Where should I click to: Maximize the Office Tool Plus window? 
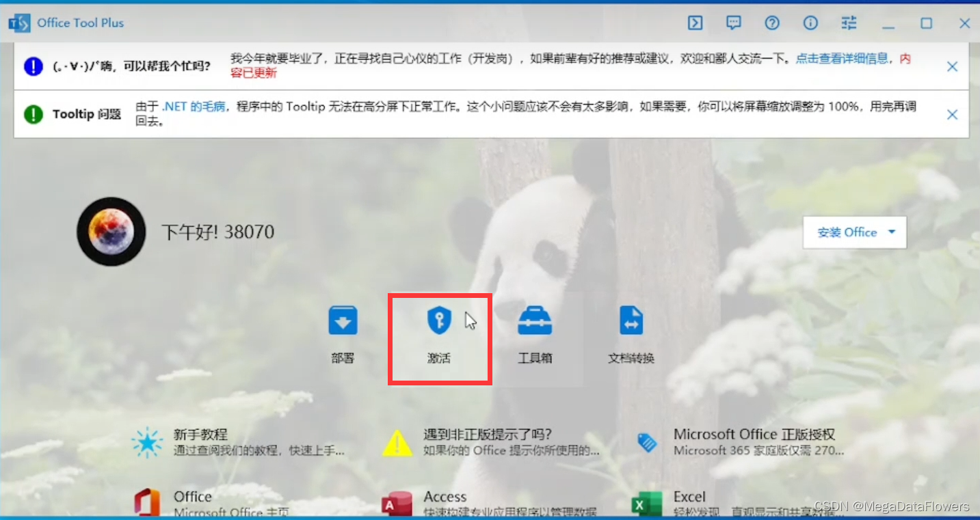pos(927,23)
